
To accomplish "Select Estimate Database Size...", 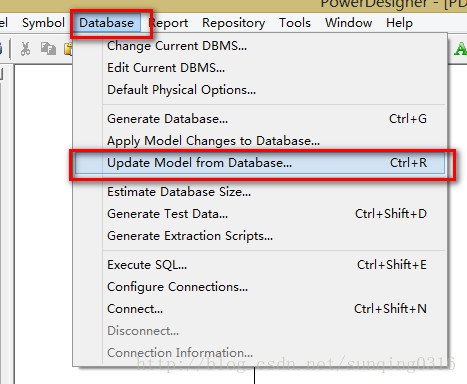I will [x=260, y=192].
